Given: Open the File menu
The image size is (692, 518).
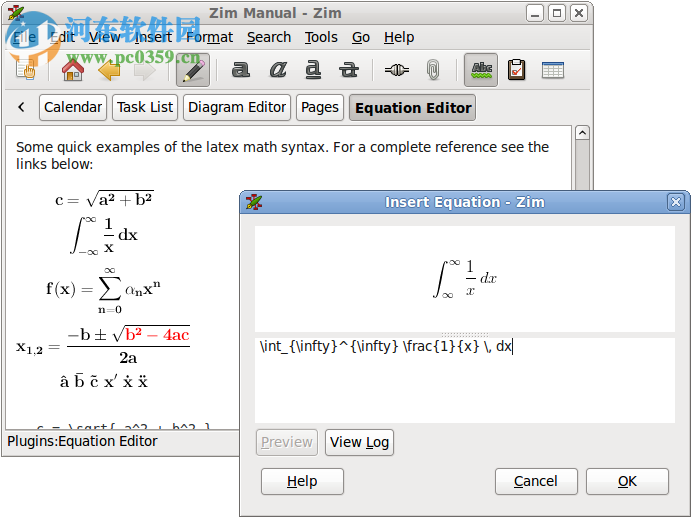Looking at the screenshot, I should click(x=25, y=38).
